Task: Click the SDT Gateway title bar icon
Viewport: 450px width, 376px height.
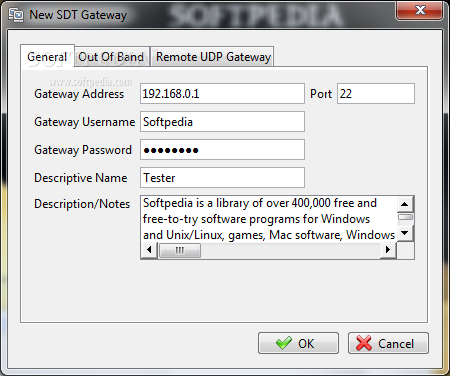Action: coord(16,15)
